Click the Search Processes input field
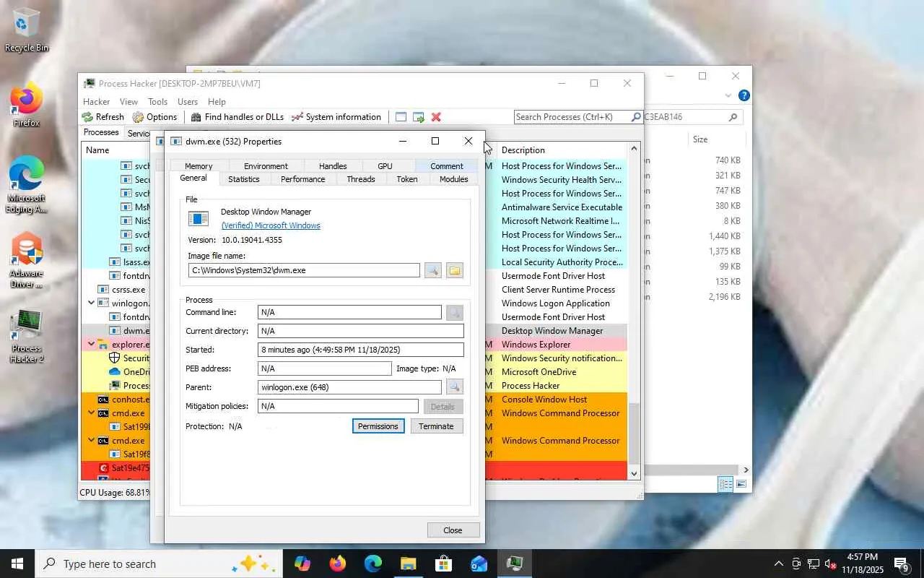 coord(572,117)
